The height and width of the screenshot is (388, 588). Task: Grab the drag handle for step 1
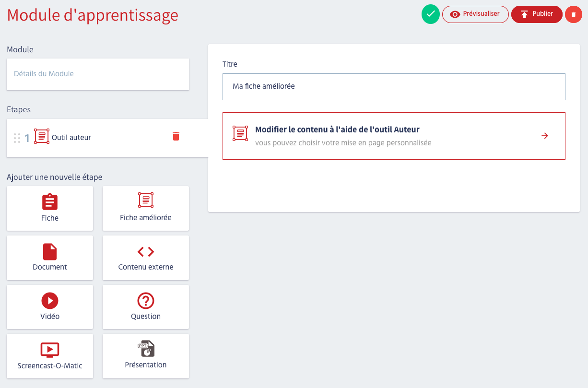point(17,138)
